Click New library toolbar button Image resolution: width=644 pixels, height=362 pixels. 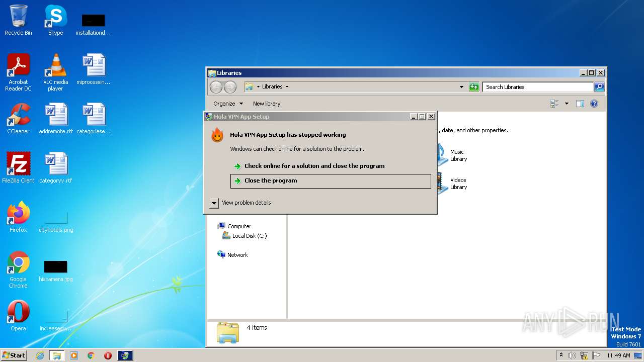tap(267, 104)
